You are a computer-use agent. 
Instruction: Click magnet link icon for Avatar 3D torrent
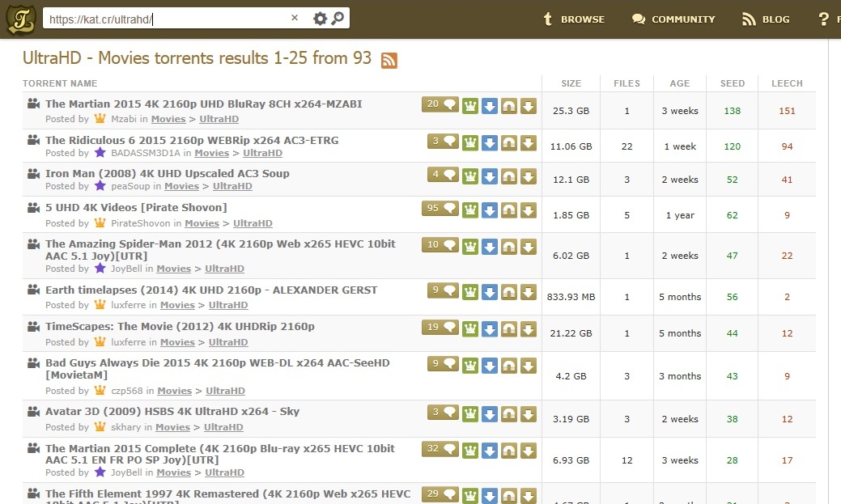click(x=509, y=414)
